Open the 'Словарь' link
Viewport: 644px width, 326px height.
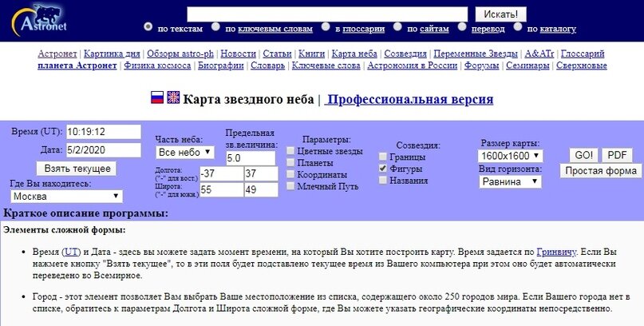coord(268,66)
